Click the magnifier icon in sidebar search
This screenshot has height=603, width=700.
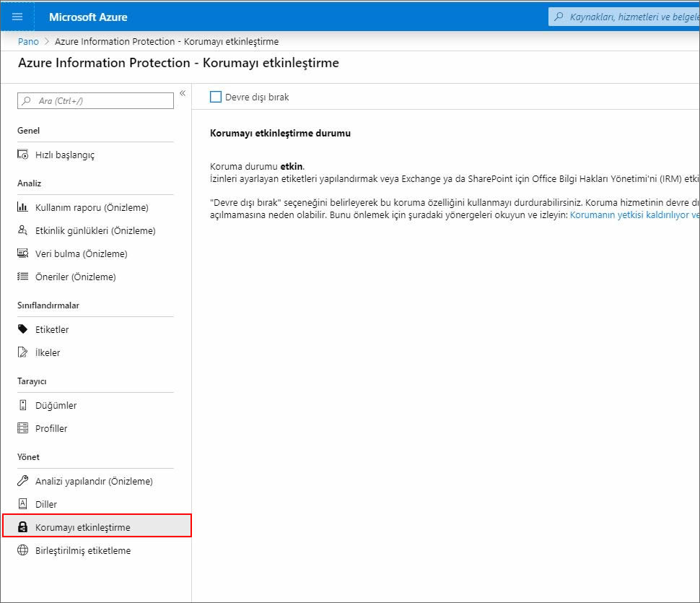pyautogui.click(x=27, y=100)
